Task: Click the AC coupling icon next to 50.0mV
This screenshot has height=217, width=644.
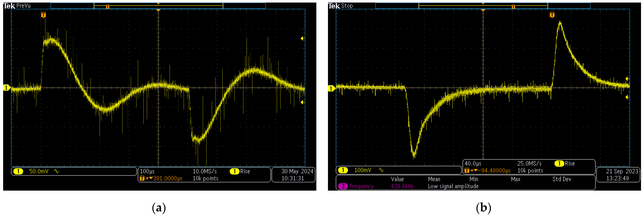Action: [x=56, y=172]
